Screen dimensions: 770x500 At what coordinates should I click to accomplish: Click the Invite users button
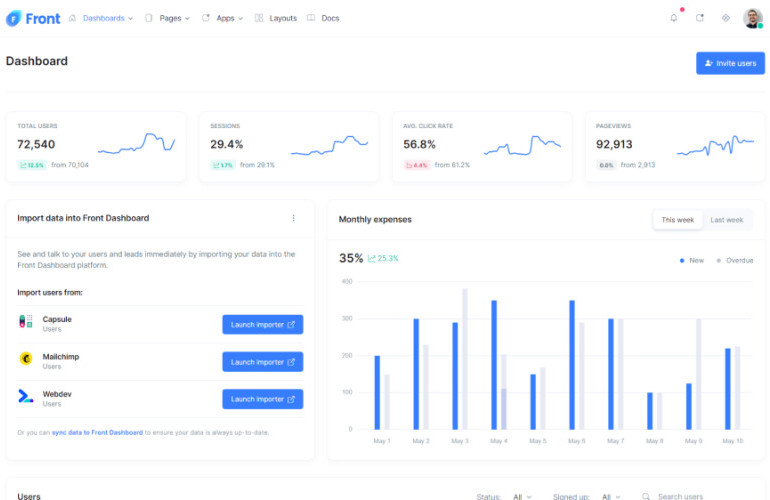coord(730,63)
